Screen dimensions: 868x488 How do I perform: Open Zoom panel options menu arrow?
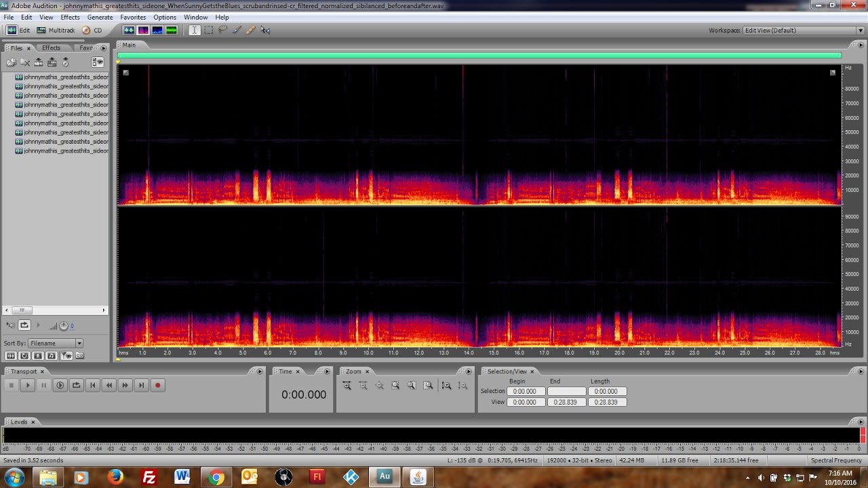pyautogui.click(x=468, y=371)
